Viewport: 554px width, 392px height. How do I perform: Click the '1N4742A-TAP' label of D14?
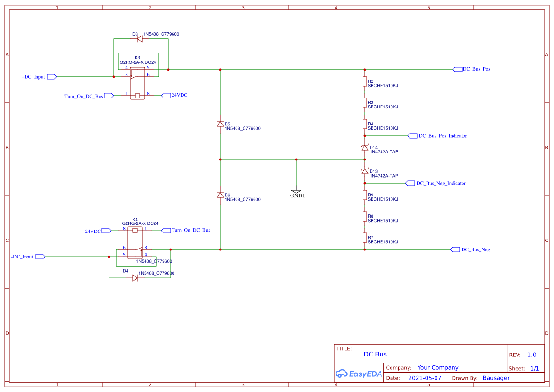(384, 152)
